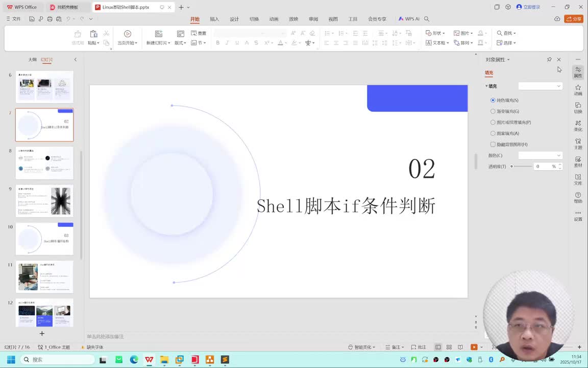Open the 排列 arrange dropdown

click(463, 43)
